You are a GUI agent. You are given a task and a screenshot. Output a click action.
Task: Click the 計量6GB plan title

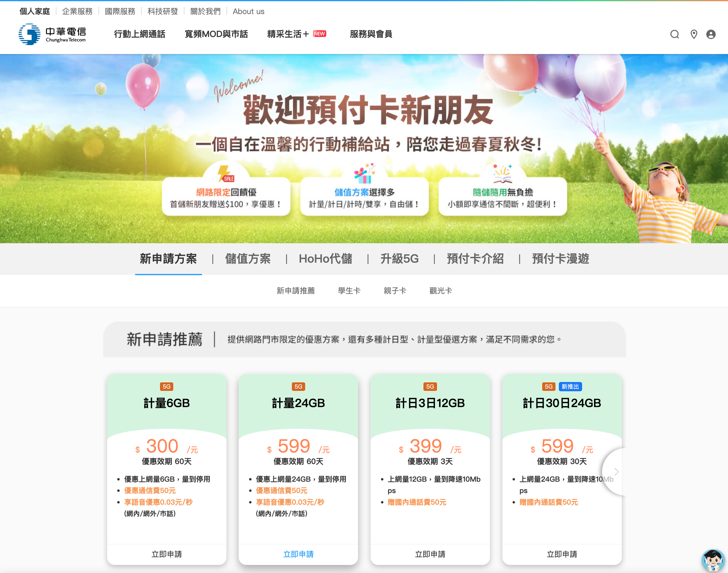(167, 403)
